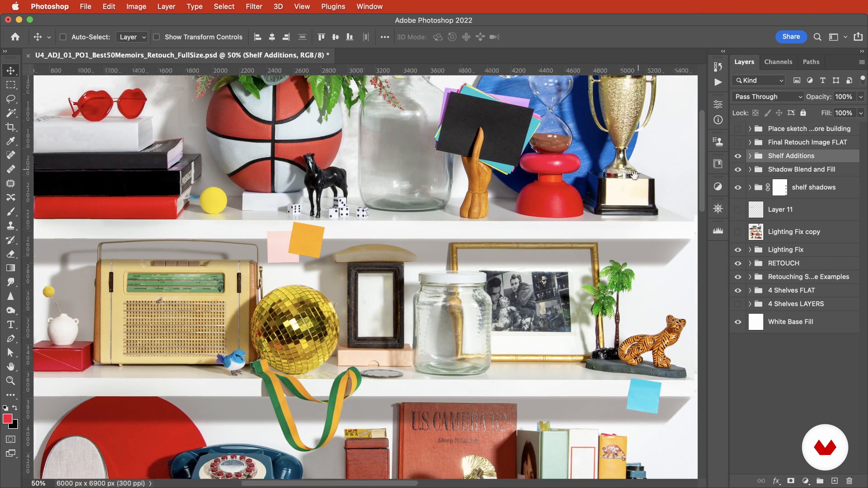This screenshot has height=488, width=868.
Task: Select the Hand tool
Action: pos(11,366)
